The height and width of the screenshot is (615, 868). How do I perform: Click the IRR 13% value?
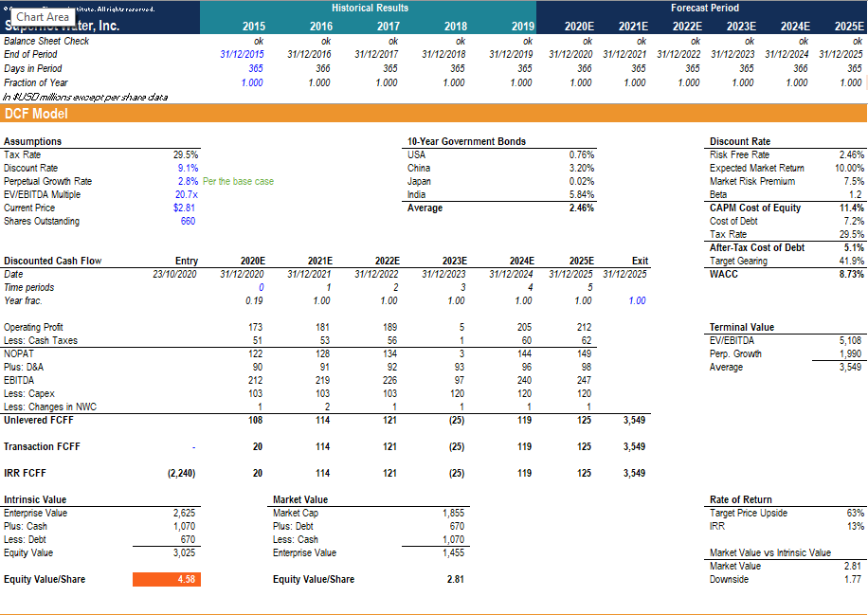tap(856, 527)
